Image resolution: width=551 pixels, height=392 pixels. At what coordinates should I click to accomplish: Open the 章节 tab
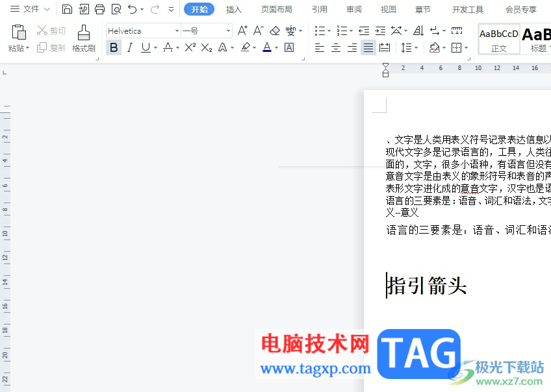click(x=423, y=10)
